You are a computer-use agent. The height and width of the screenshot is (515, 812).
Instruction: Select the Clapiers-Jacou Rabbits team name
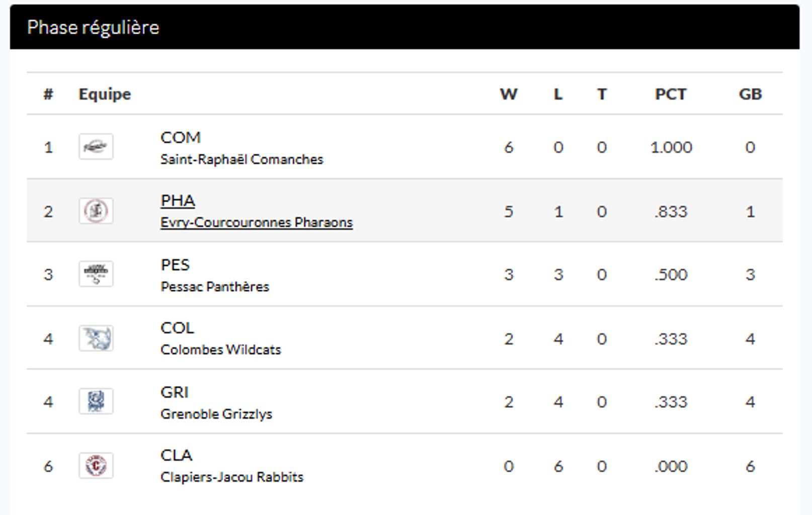231,477
